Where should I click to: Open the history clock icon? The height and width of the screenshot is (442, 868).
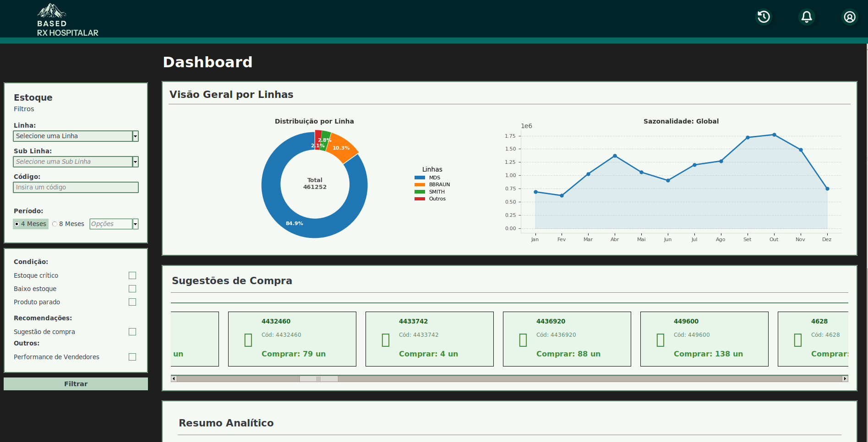[764, 17]
